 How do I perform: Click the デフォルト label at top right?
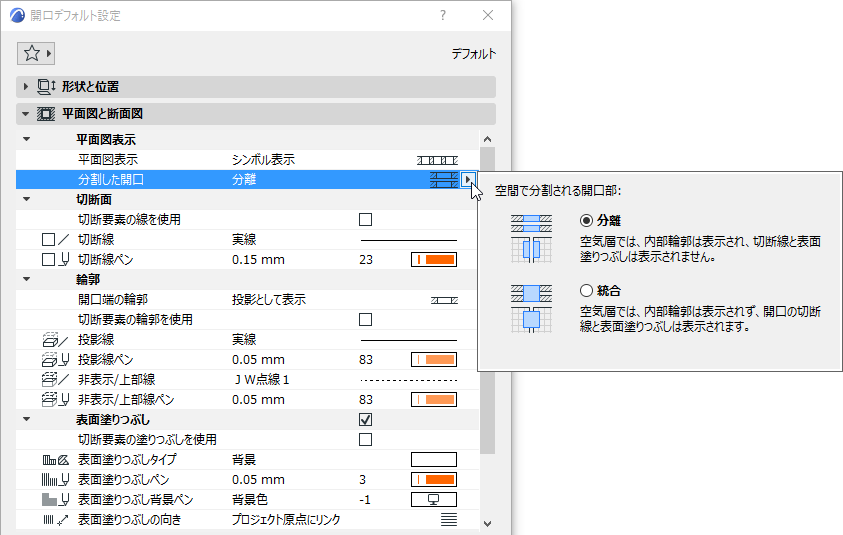tap(474, 54)
